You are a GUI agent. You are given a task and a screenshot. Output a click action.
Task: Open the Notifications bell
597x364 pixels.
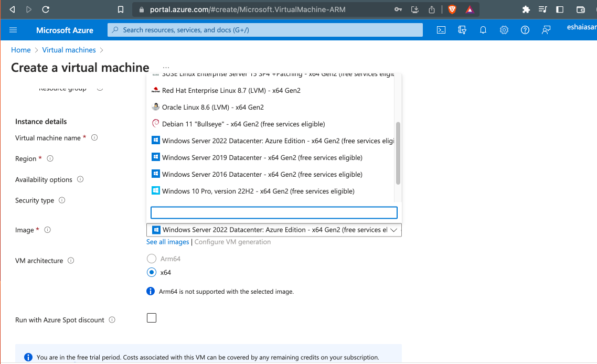[483, 30]
